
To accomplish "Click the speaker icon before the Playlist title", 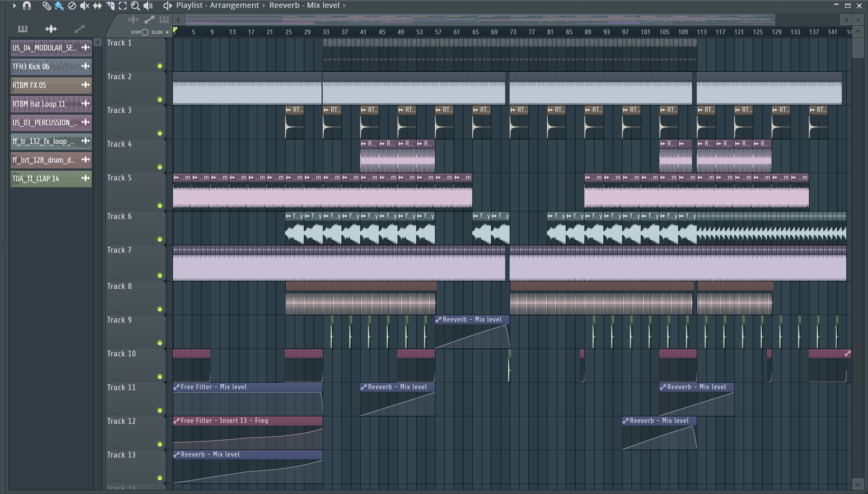I will tap(167, 5).
